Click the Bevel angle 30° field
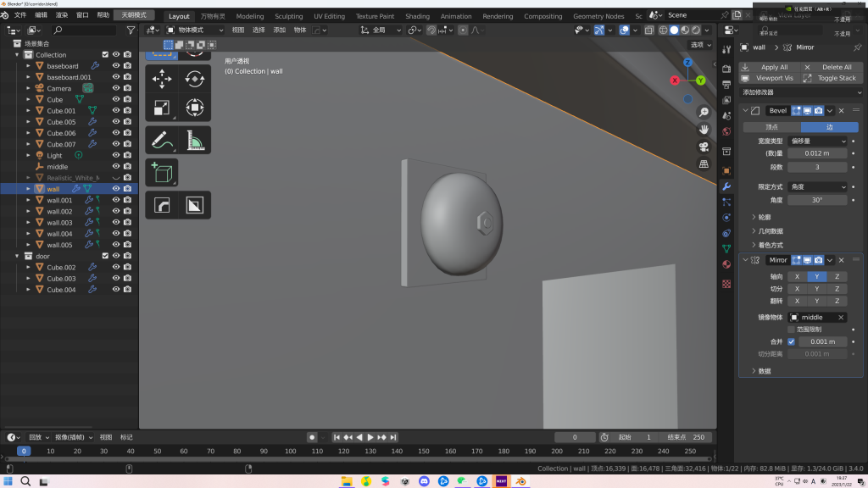 pyautogui.click(x=817, y=200)
